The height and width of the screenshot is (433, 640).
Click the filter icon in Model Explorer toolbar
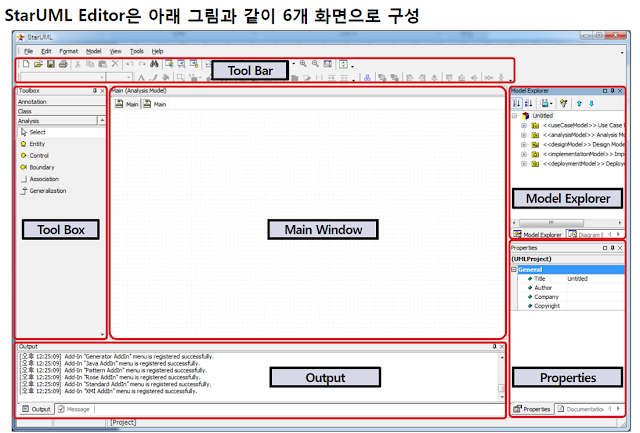pyautogui.click(x=564, y=103)
